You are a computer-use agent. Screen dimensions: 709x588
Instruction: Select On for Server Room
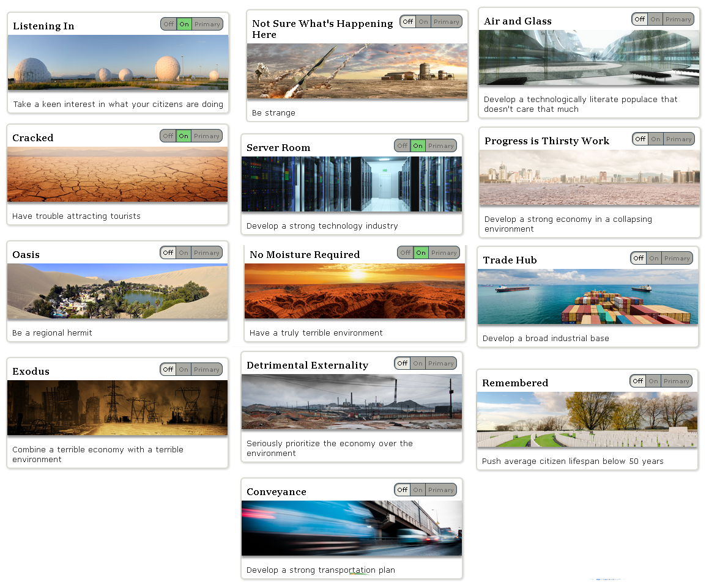[x=418, y=145]
